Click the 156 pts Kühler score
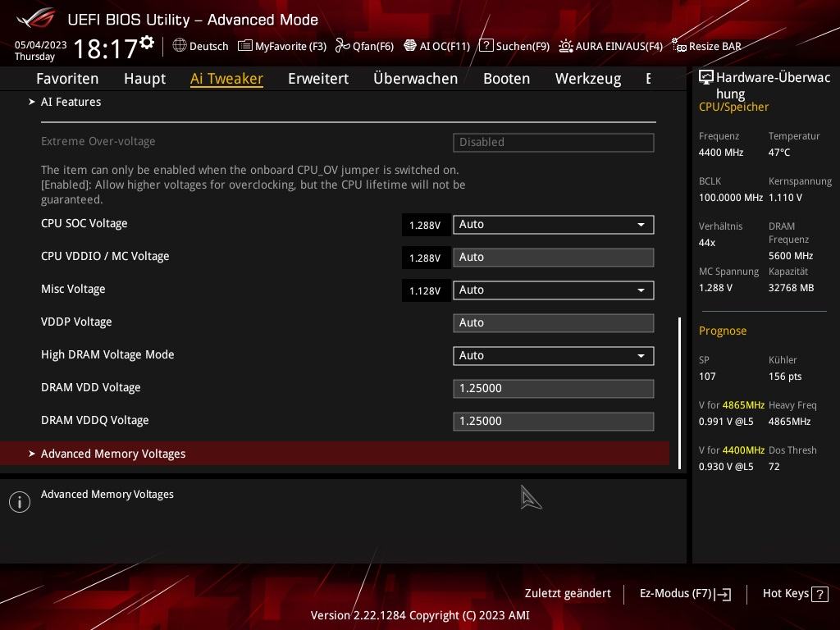The image size is (840, 630). point(785,377)
